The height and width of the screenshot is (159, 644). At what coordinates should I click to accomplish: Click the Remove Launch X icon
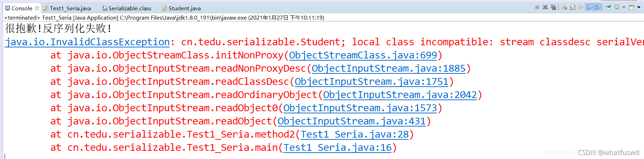pos(545,7)
